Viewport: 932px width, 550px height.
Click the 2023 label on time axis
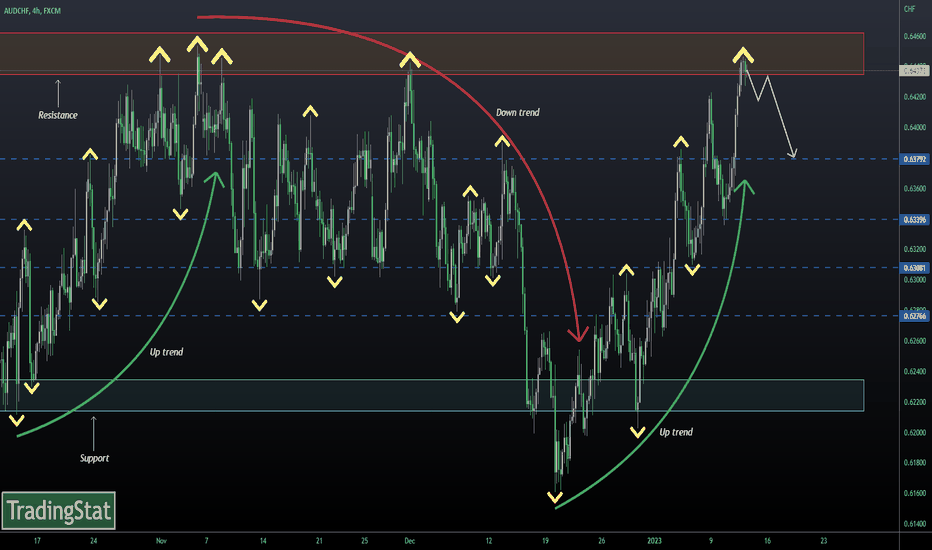(654, 541)
